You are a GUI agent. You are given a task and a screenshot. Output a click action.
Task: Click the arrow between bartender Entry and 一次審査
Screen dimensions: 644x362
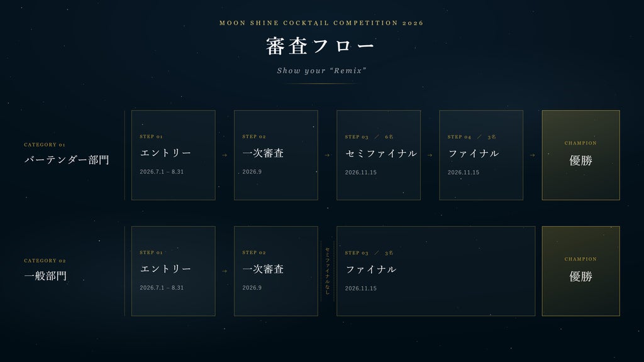coord(225,155)
